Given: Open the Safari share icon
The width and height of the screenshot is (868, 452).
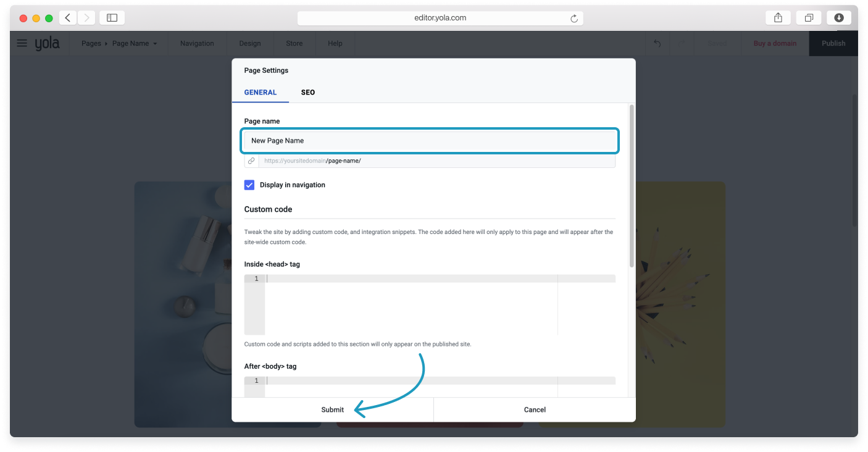Looking at the screenshot, I should pyautogui.click(x=778, y=18).
